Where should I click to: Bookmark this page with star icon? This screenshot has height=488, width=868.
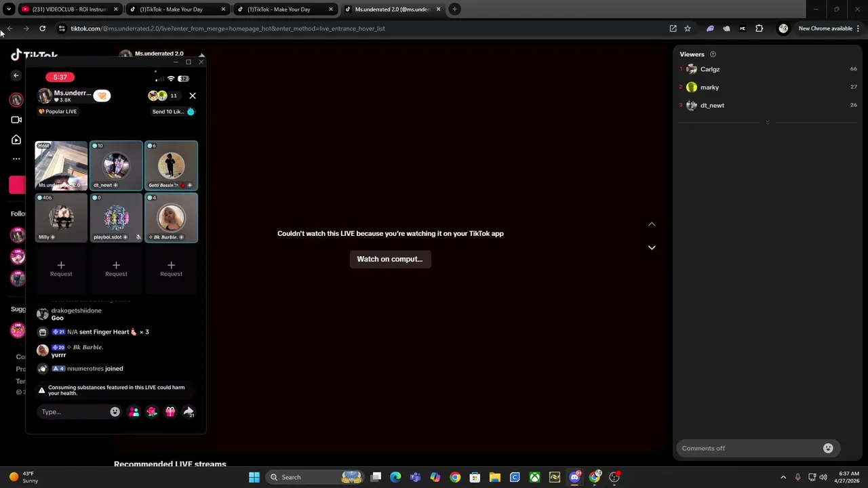click(x=688, y=28)
